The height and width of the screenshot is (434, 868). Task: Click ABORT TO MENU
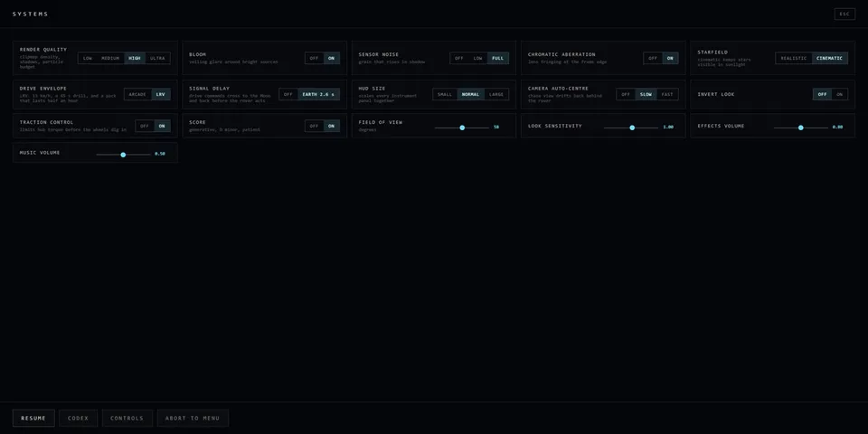click(x=193, y=418)
